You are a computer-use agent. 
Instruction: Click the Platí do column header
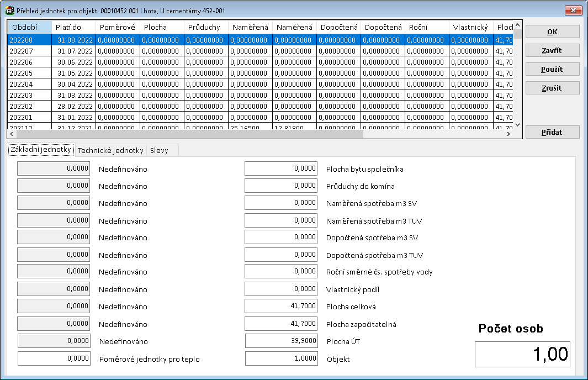73,27
